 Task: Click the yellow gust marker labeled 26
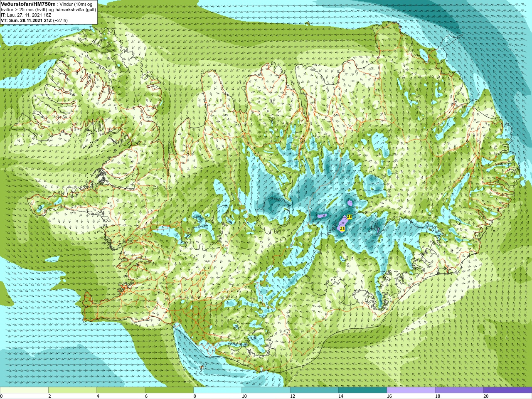click(x=350, y=217)
